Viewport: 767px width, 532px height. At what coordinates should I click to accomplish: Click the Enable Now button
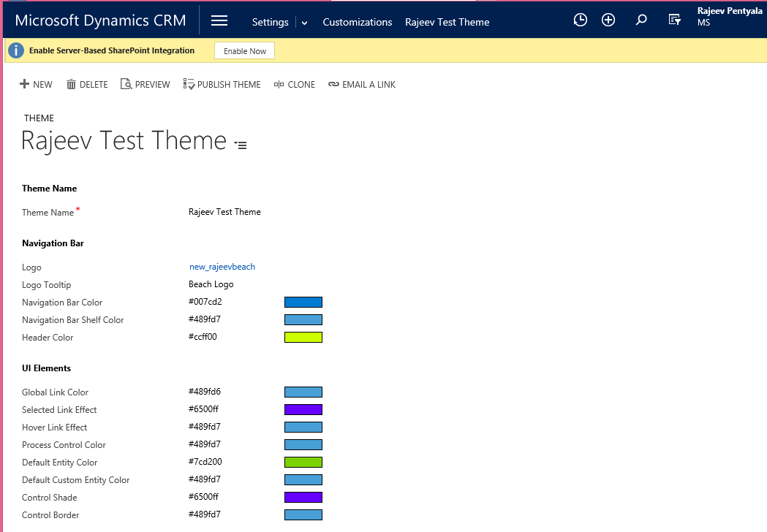point(244,51)
